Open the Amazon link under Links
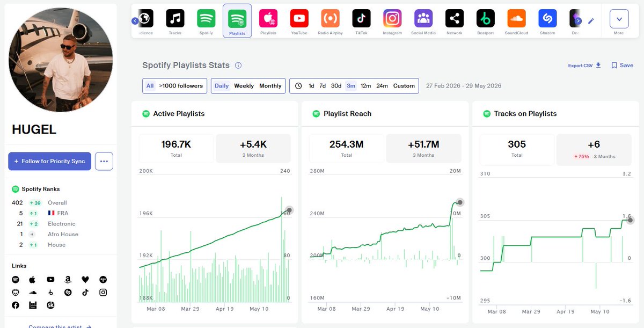This screenshot has width=644, height=328. tap(68, 280)
